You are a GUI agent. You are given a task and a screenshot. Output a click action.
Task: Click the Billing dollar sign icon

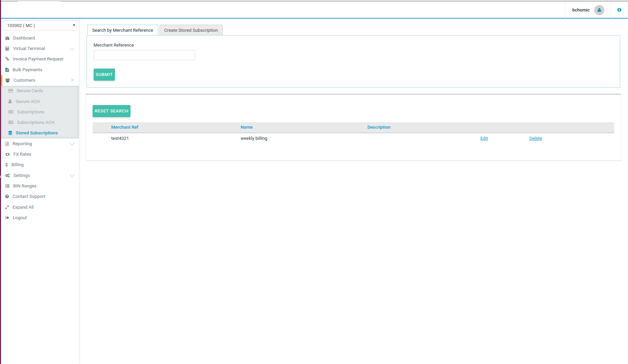click(x=6, y=165)
